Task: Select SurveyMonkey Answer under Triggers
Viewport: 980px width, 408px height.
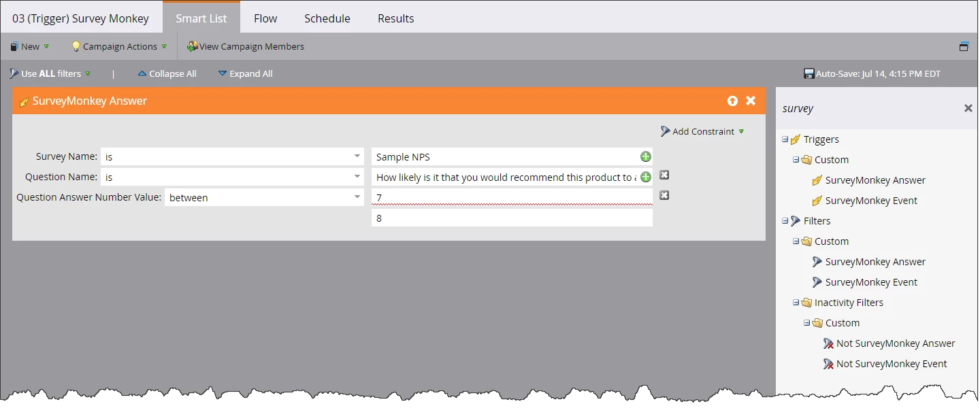Action: 875,180
